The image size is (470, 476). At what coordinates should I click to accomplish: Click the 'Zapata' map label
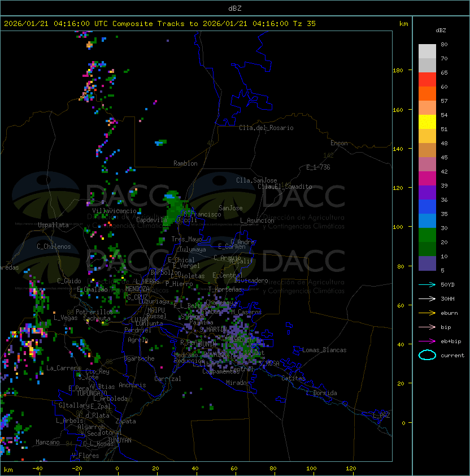(125, 421)
